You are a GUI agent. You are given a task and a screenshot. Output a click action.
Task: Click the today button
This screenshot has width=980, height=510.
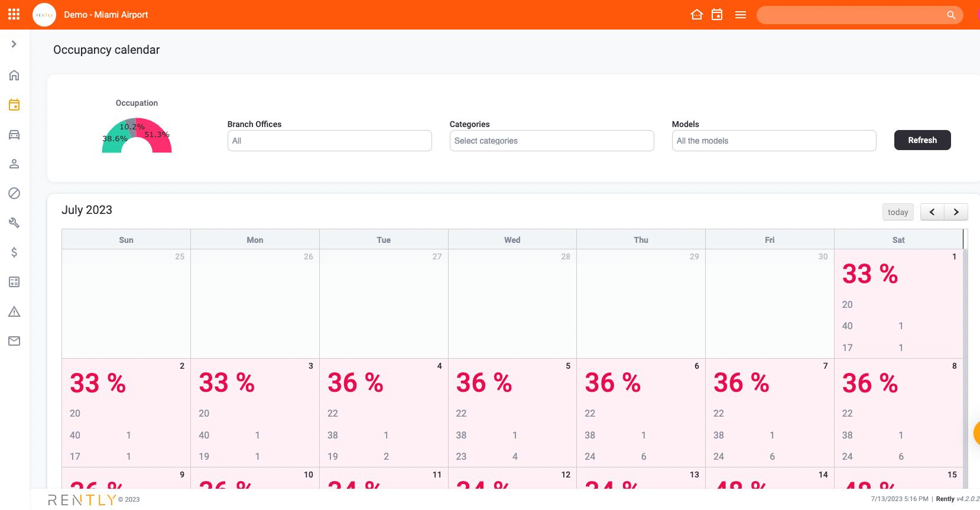(898, 212)
